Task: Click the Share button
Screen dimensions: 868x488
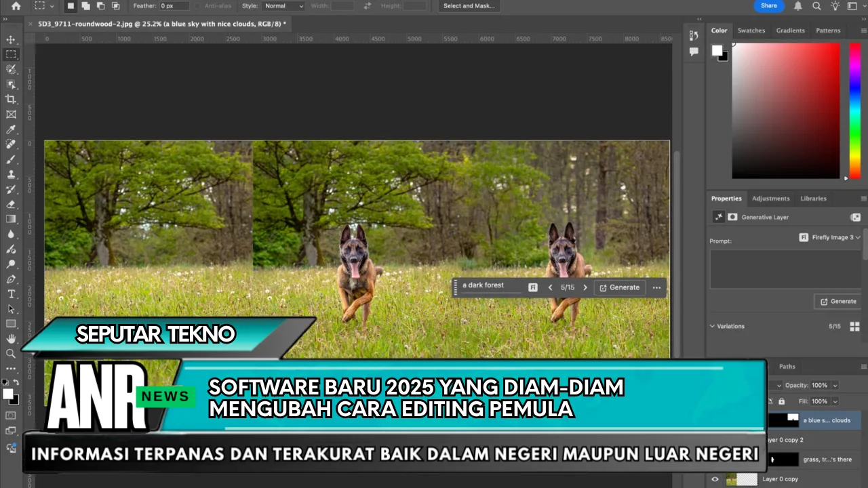Action: point(768,6)
